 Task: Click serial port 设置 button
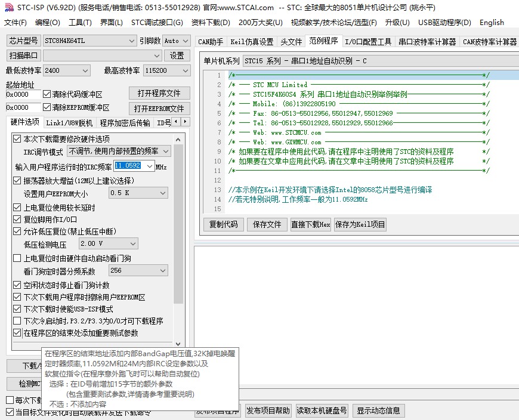coord(177,55)
